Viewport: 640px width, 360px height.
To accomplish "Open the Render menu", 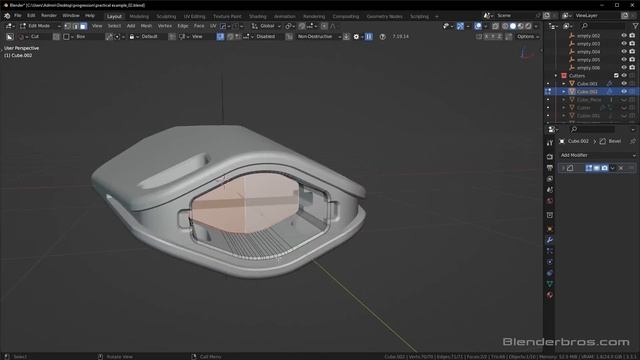I will coord(49,16).
